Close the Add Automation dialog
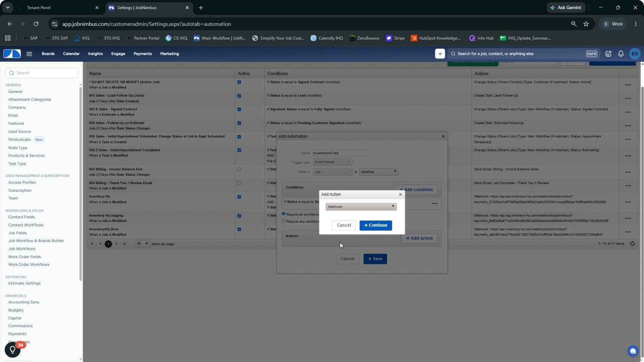The image size is (644, 362). [443, 137]
